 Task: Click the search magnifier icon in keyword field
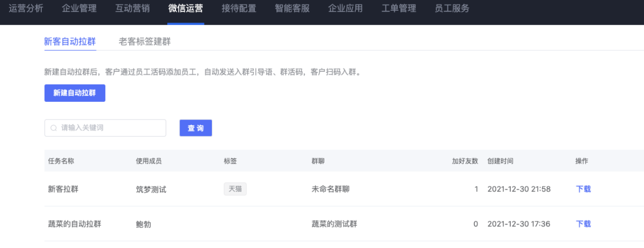point(54,128)
